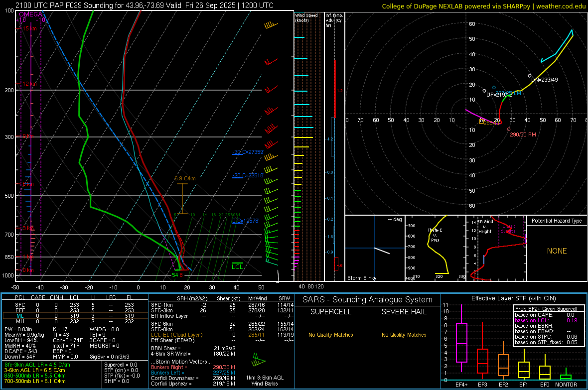Click the 850-500mb LR = 5.5 C/km line

(35, 376)
